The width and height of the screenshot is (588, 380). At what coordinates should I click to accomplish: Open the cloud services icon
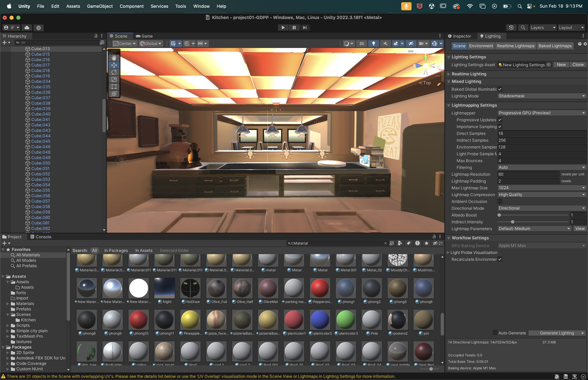click(x=27, y=28)
